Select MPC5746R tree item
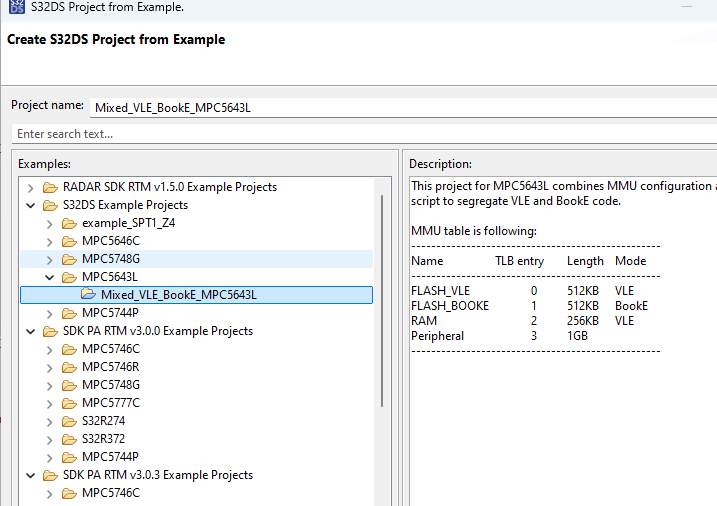 111,367
